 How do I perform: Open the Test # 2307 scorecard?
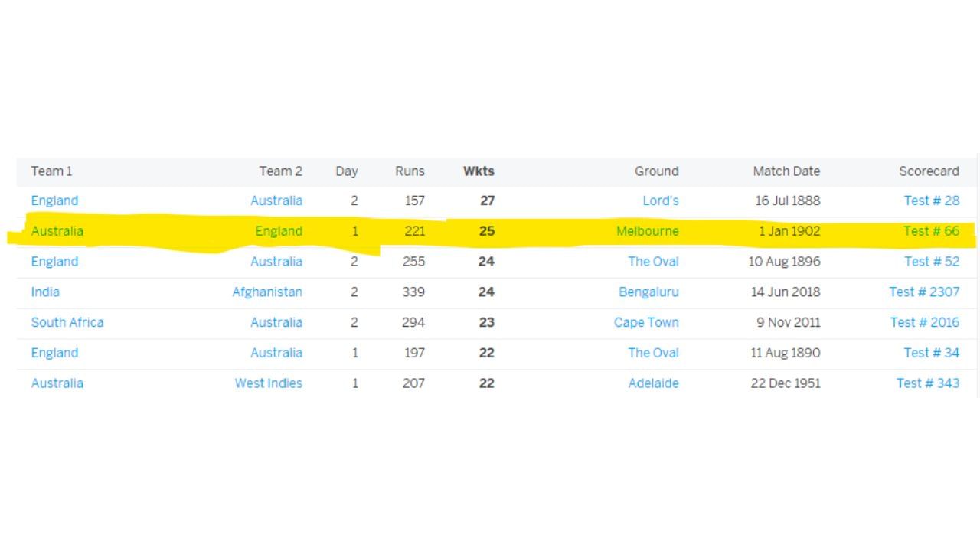tap(924, 292)
